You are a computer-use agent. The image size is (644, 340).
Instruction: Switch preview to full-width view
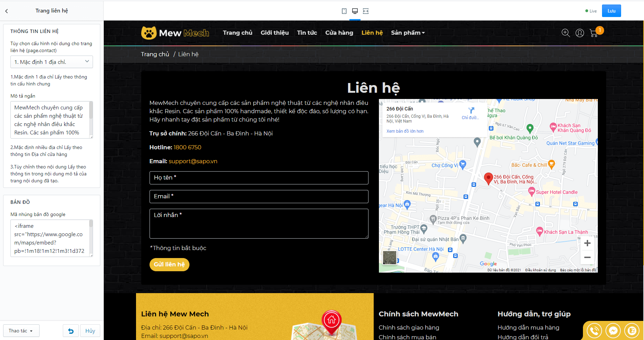tap(366, 11)
